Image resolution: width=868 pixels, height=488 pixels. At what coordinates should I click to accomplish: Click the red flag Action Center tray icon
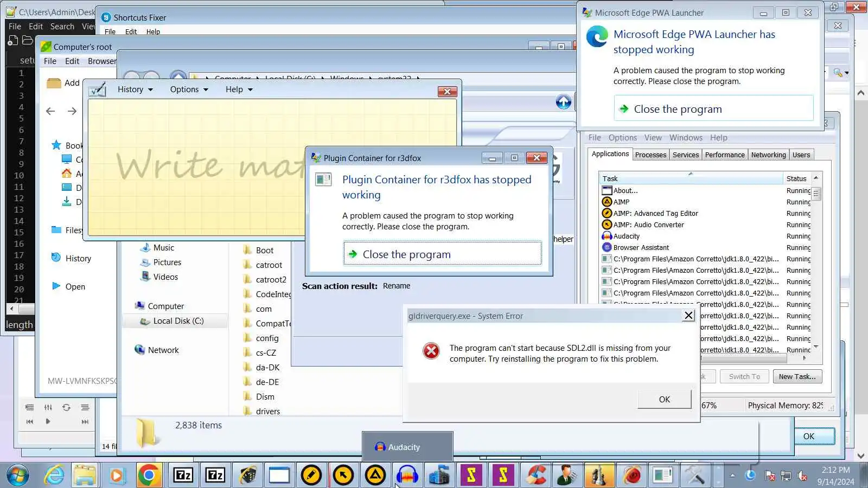pyautogui.click(x=770, y=476)
